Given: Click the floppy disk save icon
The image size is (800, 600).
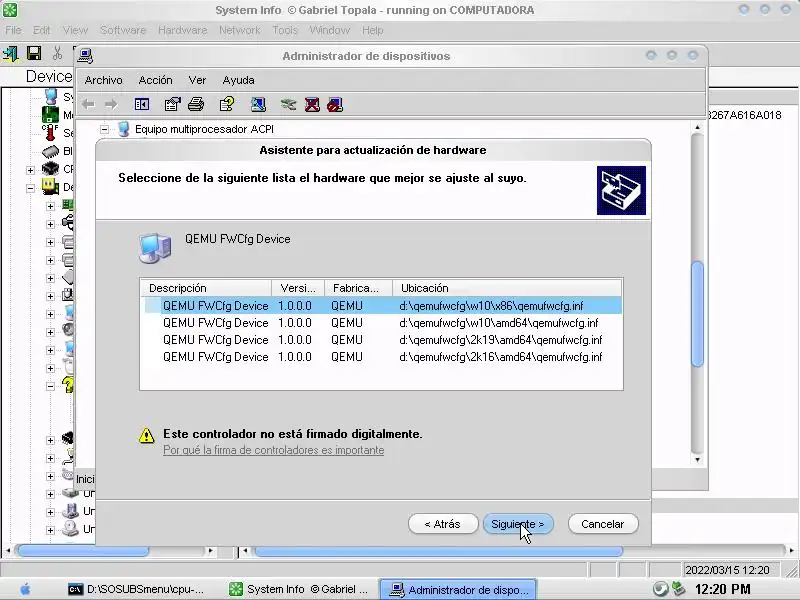Looking at the screenshot, I should click(x=34, y=53).
